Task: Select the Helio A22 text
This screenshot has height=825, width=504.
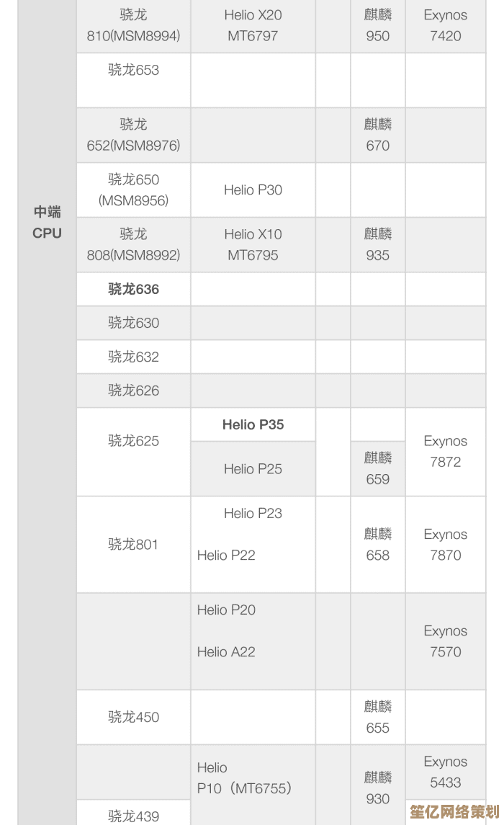Action: click(226, 652)
